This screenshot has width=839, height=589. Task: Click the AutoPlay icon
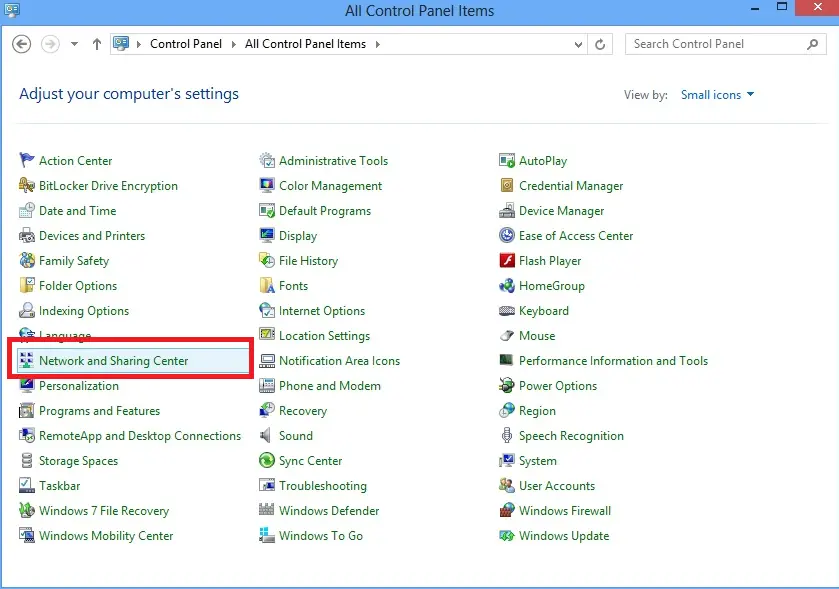507,160
